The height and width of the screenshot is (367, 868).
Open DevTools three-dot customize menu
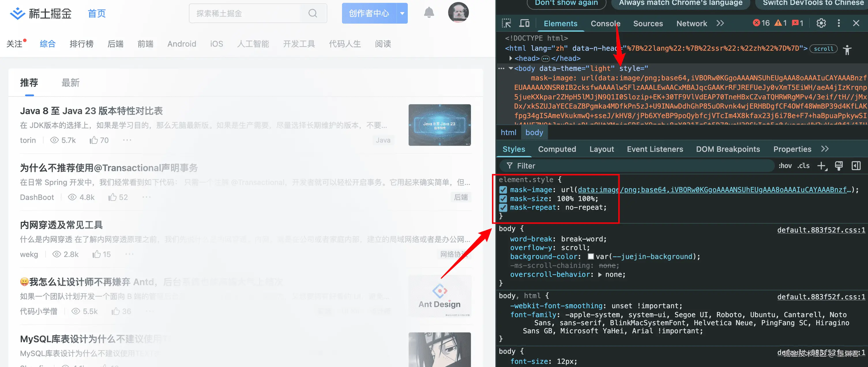coord(839,23)
